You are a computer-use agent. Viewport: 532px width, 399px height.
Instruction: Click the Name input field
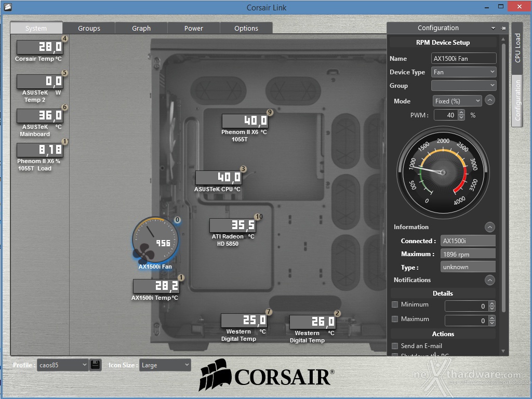(463, 58)
